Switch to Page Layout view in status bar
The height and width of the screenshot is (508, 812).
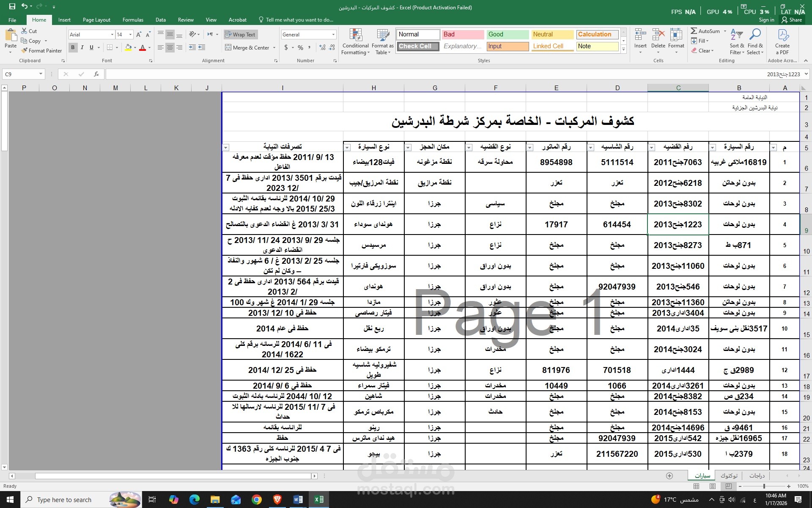(713, 486)
